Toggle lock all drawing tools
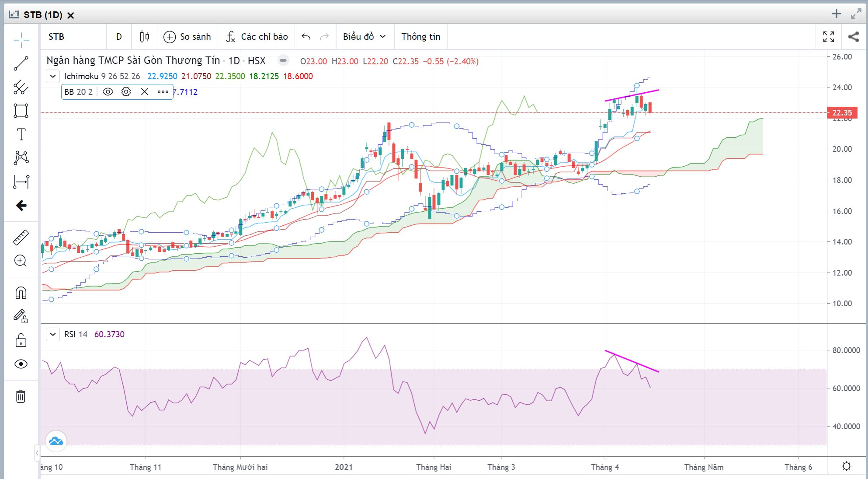 [21, 340]
